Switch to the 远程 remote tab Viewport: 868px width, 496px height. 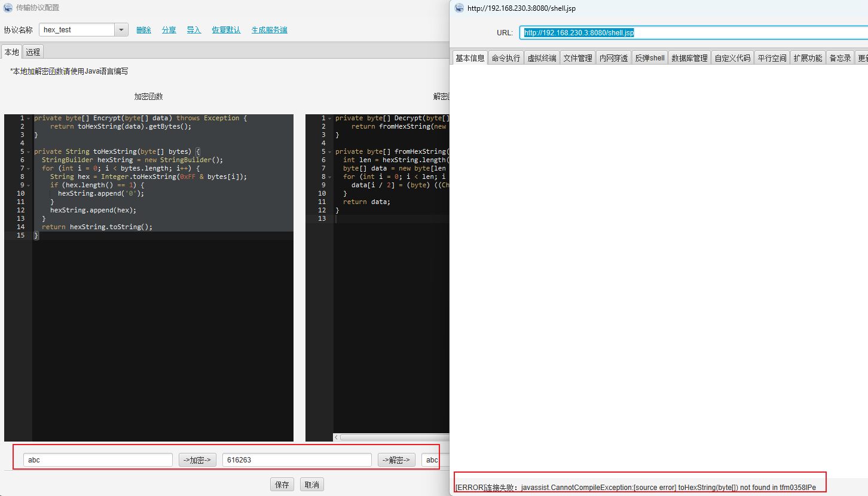click(x=33, y=51)
